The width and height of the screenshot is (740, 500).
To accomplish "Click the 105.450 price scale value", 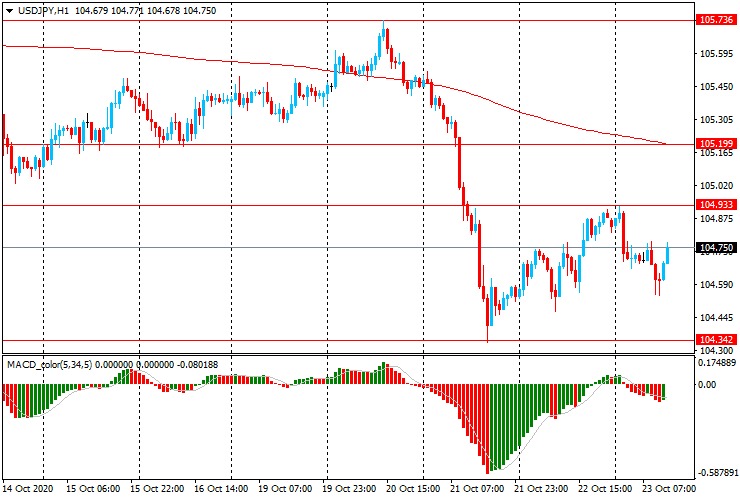I will [x=716, y=87].
